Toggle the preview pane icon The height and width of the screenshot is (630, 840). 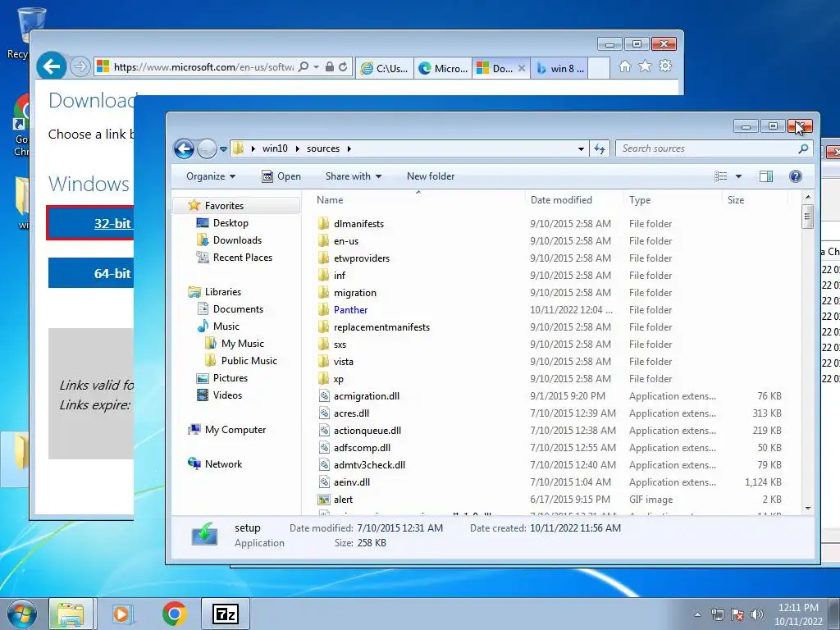pos(766,176)
